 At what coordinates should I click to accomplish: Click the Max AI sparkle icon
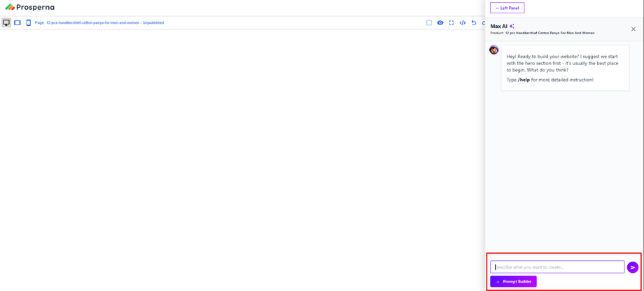coord(512,26)
